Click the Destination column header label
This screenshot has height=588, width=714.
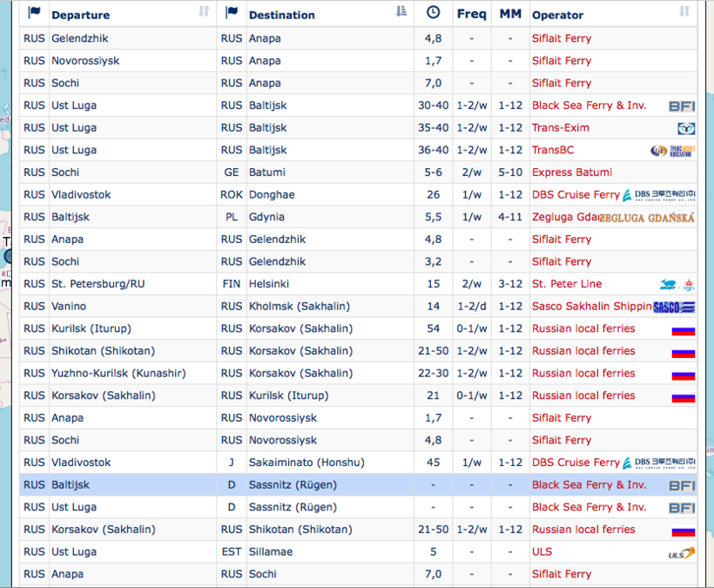pos(282,15)
